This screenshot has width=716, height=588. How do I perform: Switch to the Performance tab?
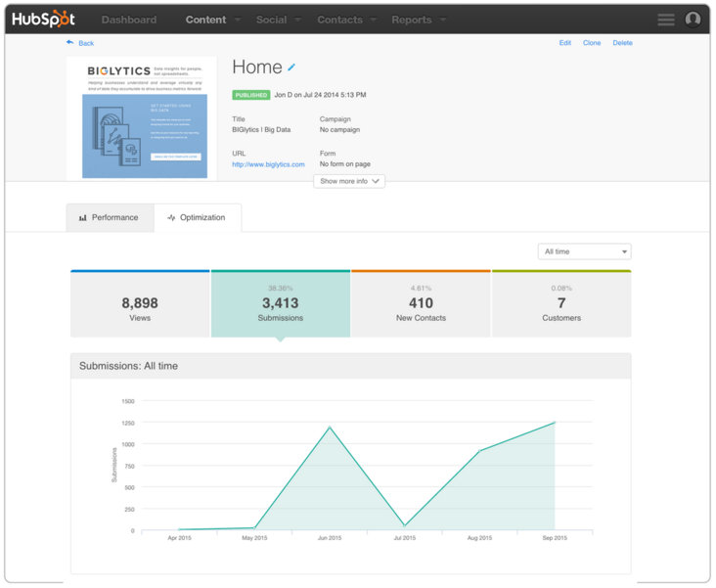pos(110,217)
